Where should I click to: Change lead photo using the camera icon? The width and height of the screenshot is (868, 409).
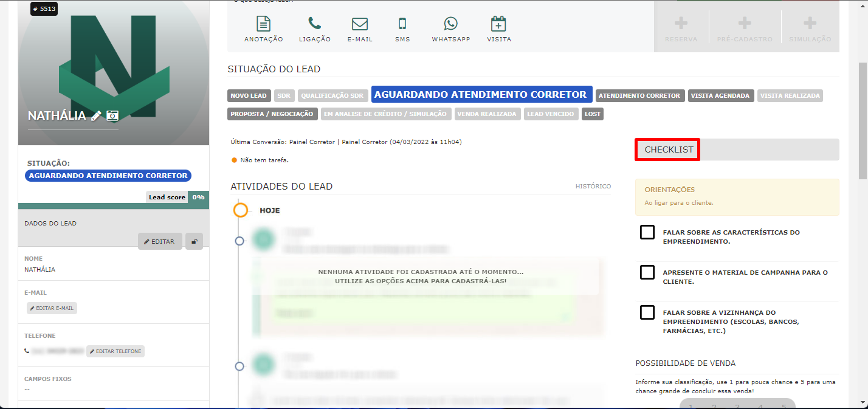pos(112,115)
